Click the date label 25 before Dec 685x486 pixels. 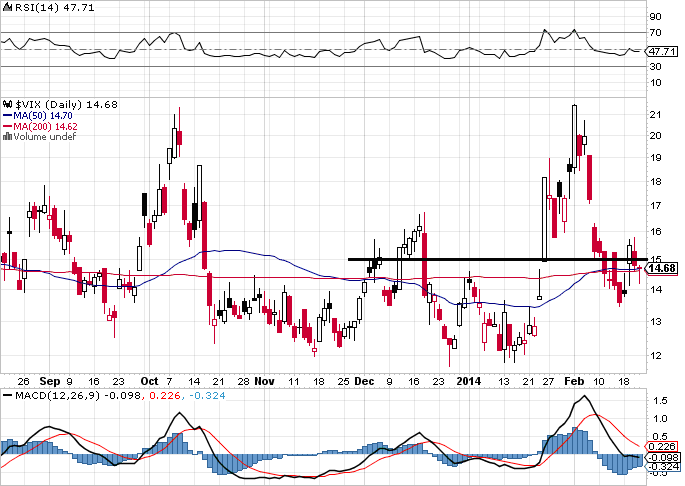tap(344, 382)
